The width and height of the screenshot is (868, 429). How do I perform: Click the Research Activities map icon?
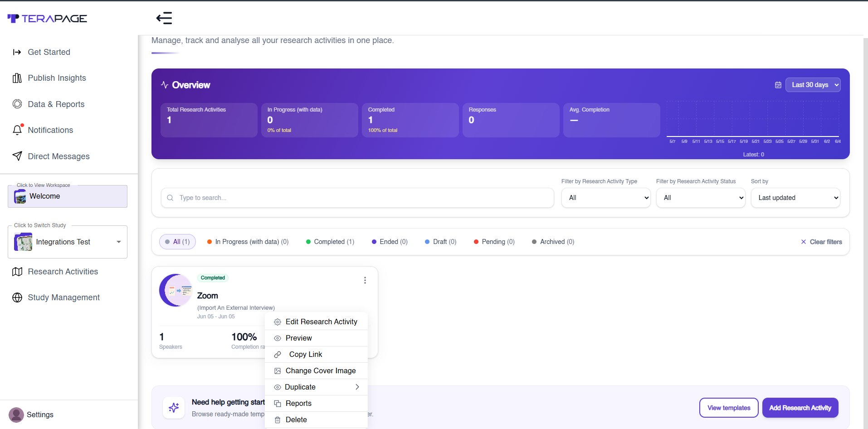tap(17, 272)
